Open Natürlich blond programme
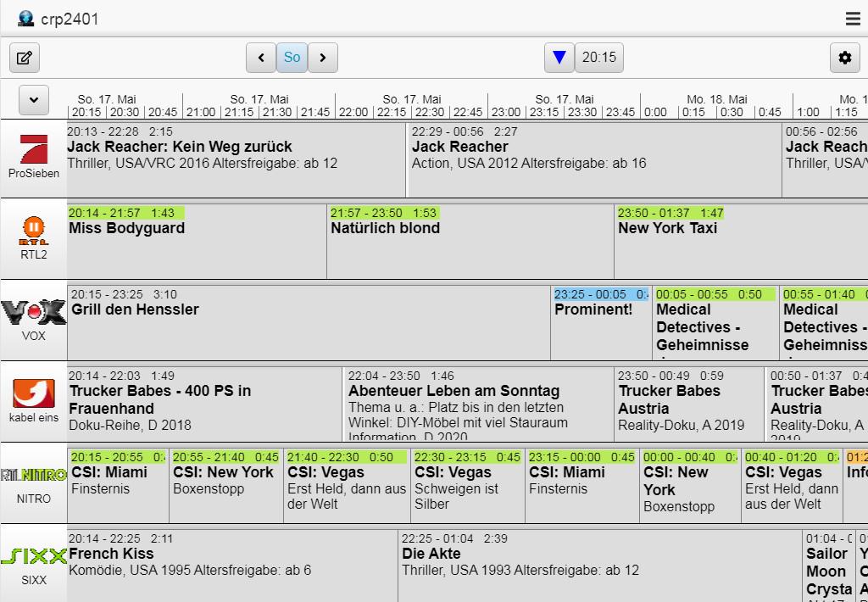868x602 pixels. 470,242
